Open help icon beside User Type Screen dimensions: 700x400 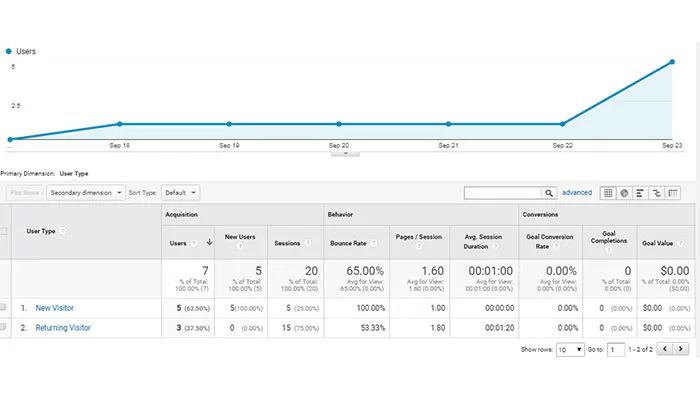62,231
